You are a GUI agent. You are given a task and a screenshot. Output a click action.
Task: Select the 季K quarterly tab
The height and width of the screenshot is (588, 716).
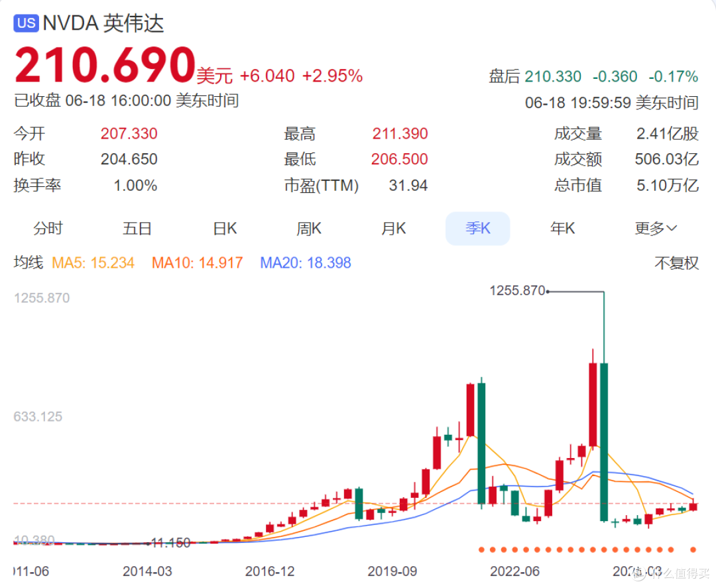477,228
